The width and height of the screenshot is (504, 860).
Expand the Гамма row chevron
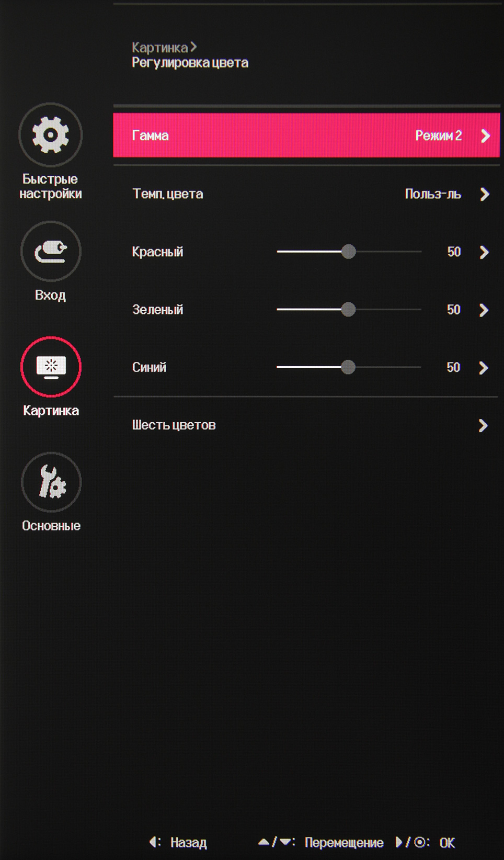click(485, 136)
